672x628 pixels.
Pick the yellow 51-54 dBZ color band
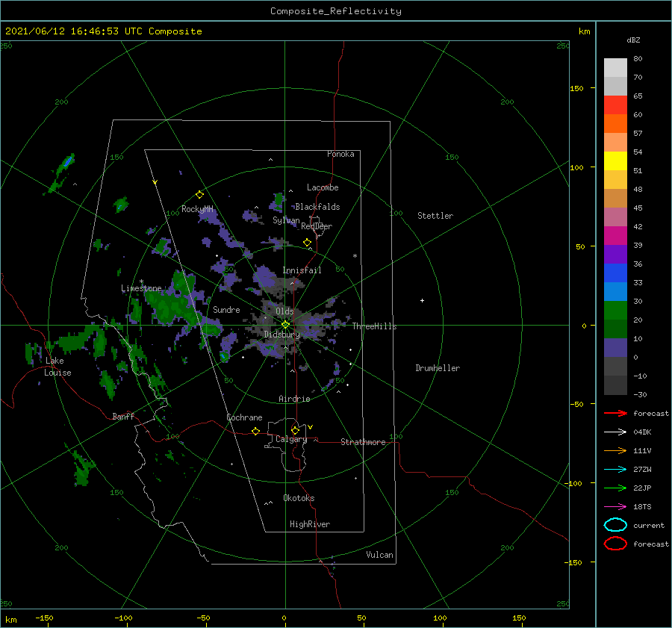click(x=615, y=161)
